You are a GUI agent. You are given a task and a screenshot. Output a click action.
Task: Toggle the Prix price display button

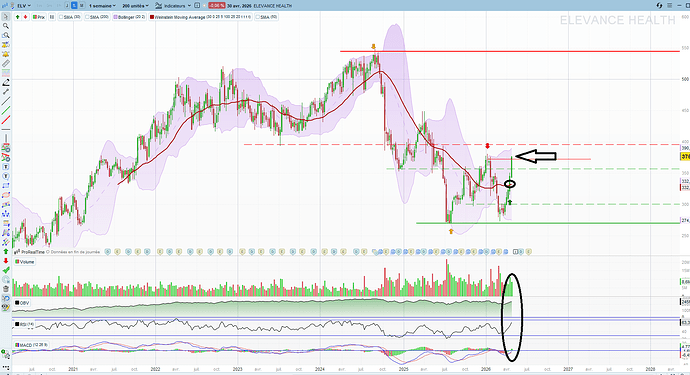(x=39, y=17)
